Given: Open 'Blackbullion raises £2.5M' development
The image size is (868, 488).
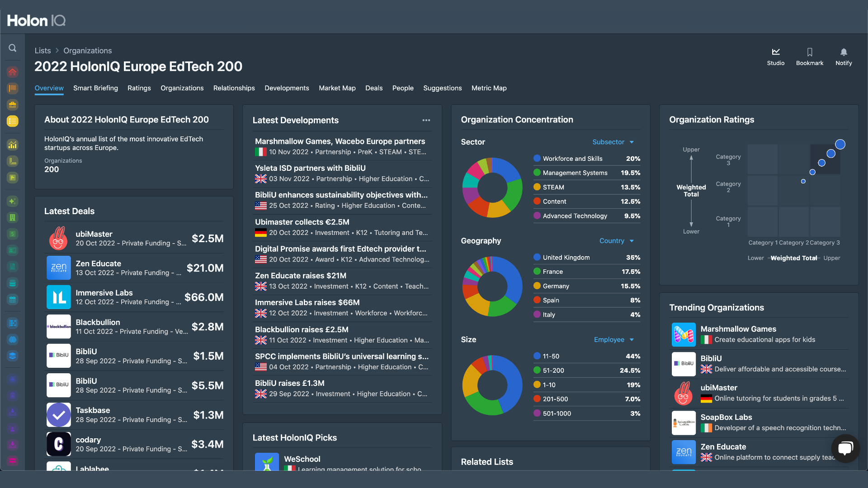Looking at the screenshot, I should click(342, 334).
